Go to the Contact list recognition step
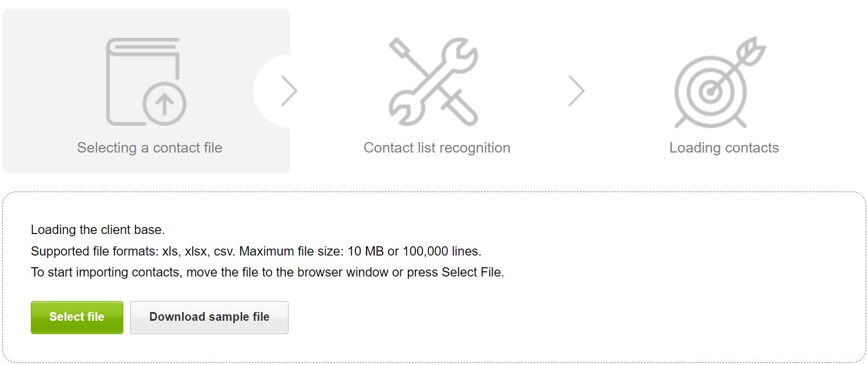 tap(436, 148)
